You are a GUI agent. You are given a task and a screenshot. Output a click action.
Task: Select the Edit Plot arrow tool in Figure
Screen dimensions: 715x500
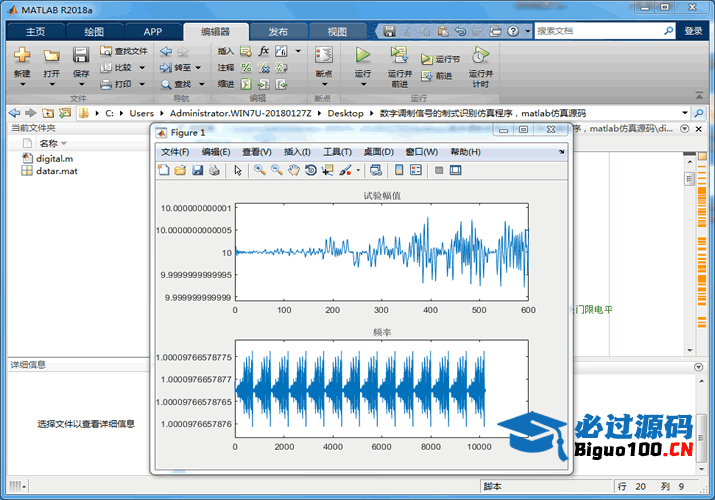[x=238, y=171]
